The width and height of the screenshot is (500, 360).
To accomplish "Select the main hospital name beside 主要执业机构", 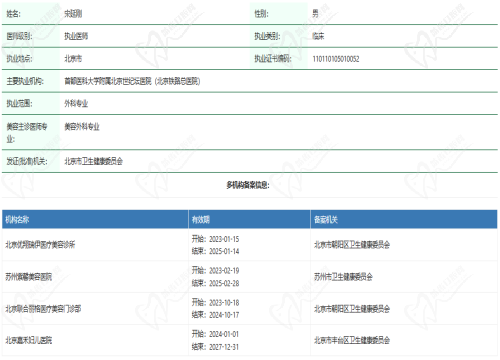I will tap(132, 81).
